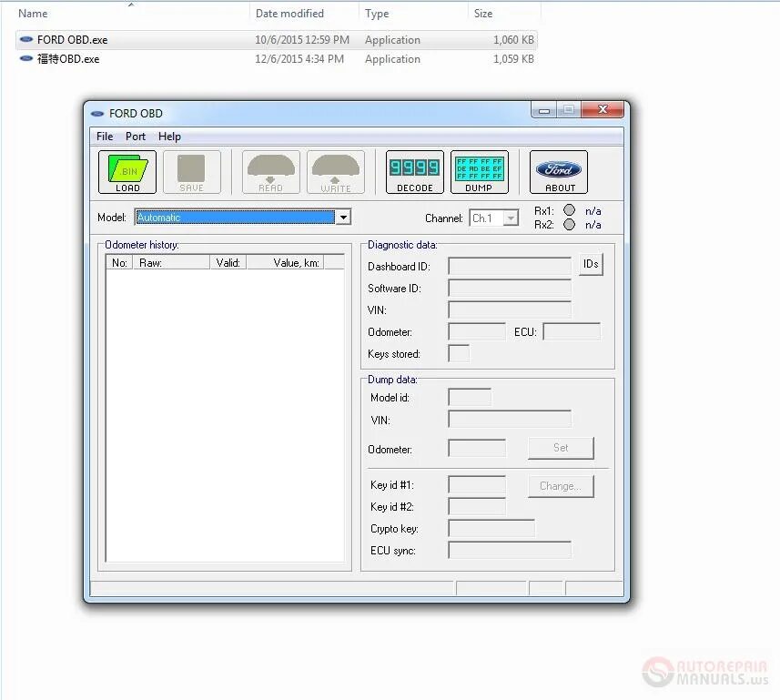
Task: Open the Port menu
Action: (x=136, y=137)
